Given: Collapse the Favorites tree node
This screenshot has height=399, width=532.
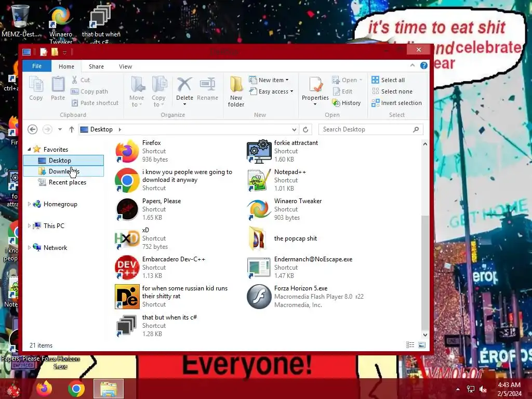Looking at the screenshot, I should click(29, 149).
